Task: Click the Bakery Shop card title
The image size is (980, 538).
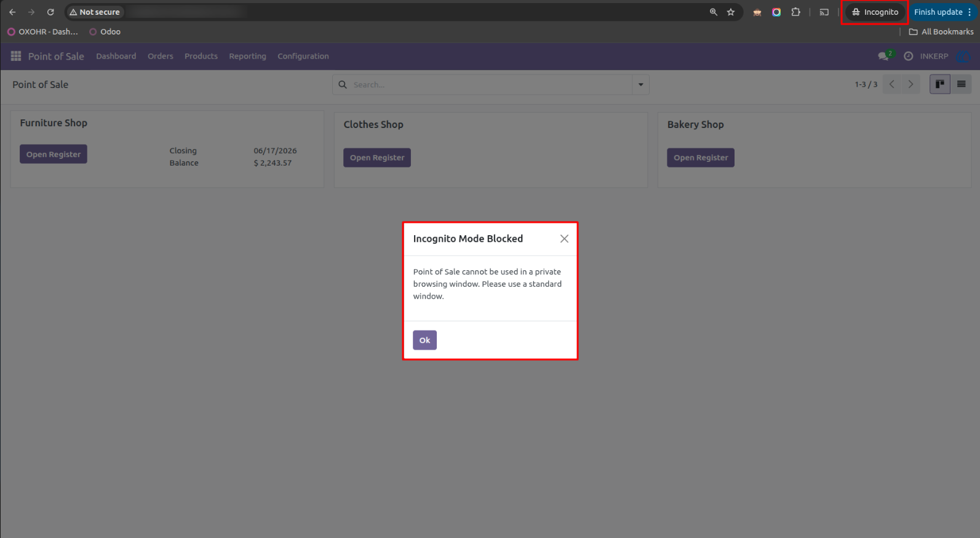Action: click(695, 124)
